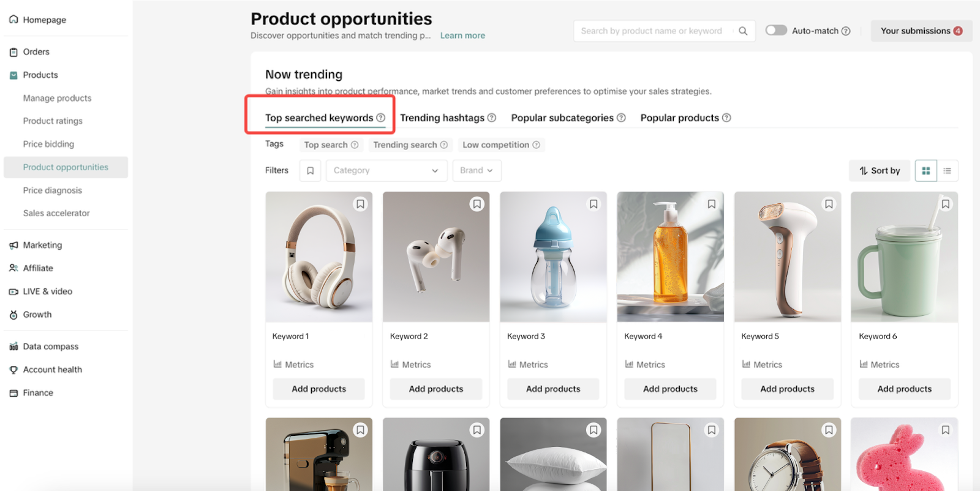Open the Marketing section in the sidebar
The height and width of the screenshot is (491, 980).
[42, 244]
